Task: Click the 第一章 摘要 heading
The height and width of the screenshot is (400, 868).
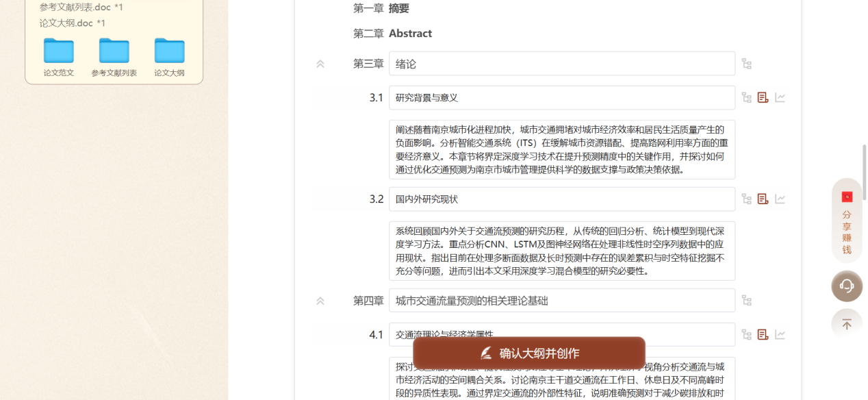Action: pyautogui.click(x=381, y=9)
